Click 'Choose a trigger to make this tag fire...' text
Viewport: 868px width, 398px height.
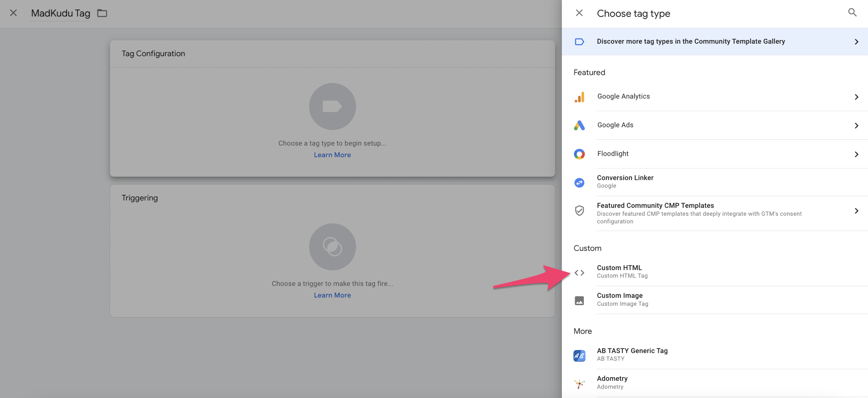(x=332, y=284)
